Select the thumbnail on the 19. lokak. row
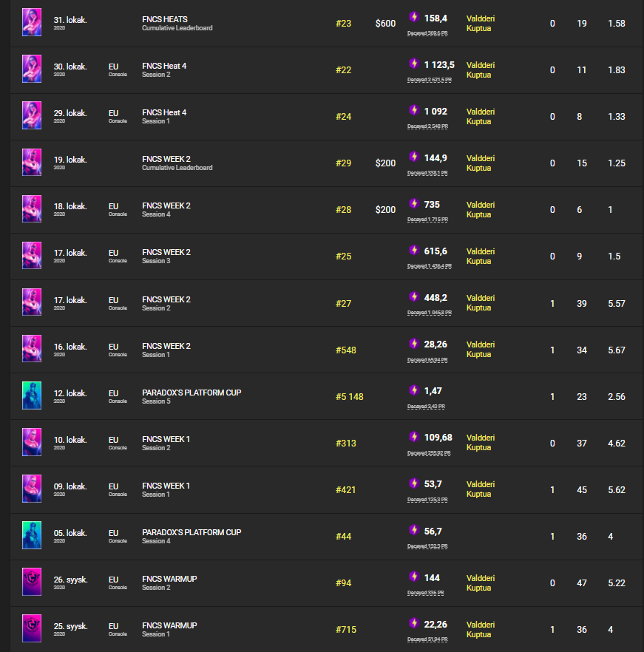The width and height of the screenshot is (644, 652). [32, 162]
